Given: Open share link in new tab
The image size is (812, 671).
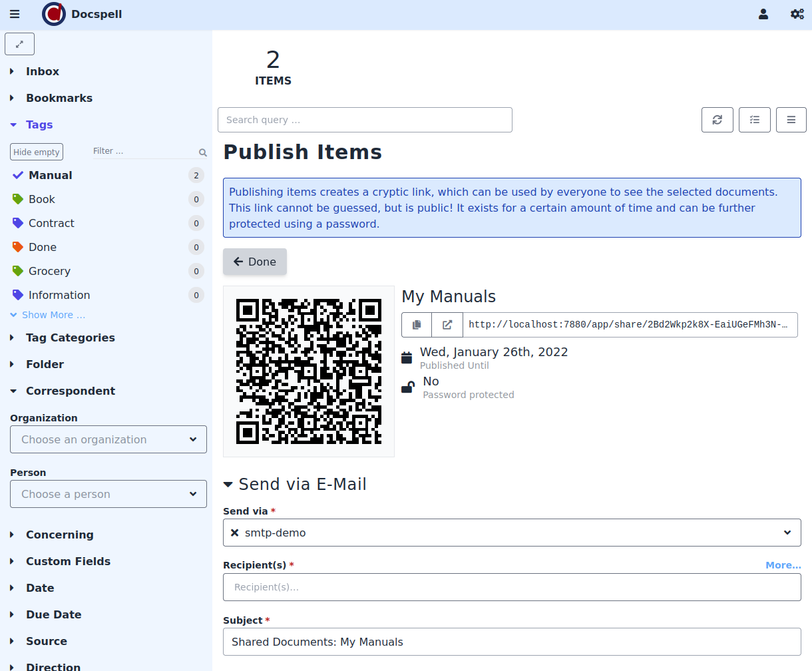Looking at the screenshot, I should coord(447,325).
